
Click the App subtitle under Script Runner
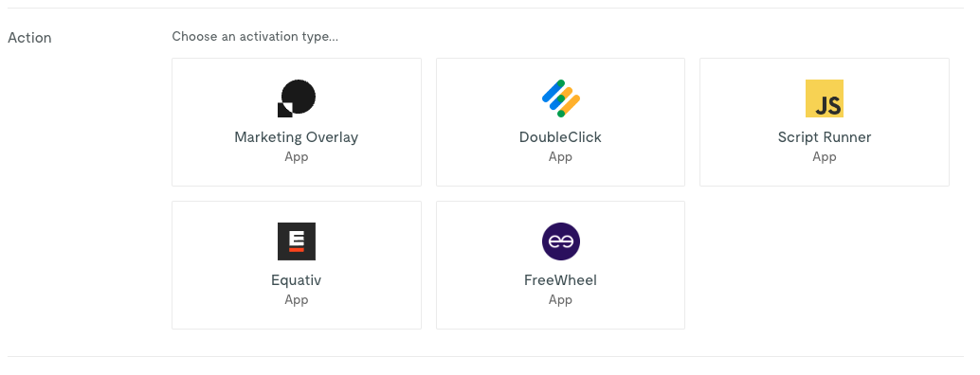click(825, 156)
